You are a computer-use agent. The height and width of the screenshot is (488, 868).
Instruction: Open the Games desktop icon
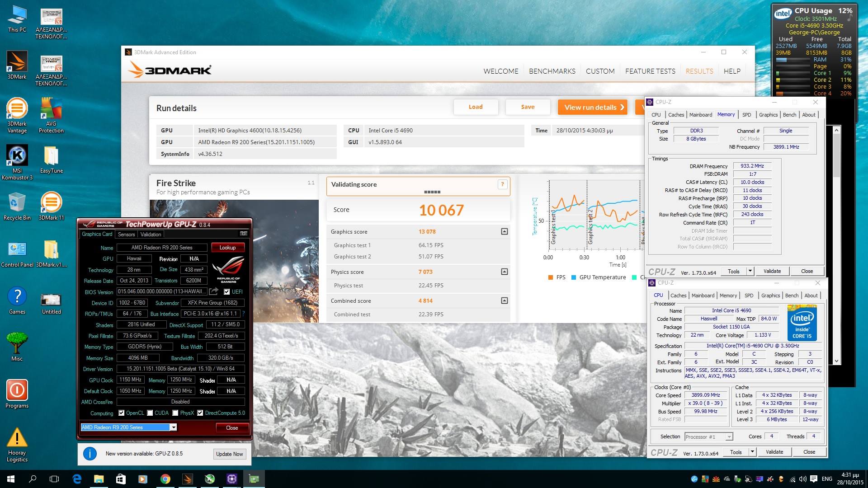click(17, 300)
